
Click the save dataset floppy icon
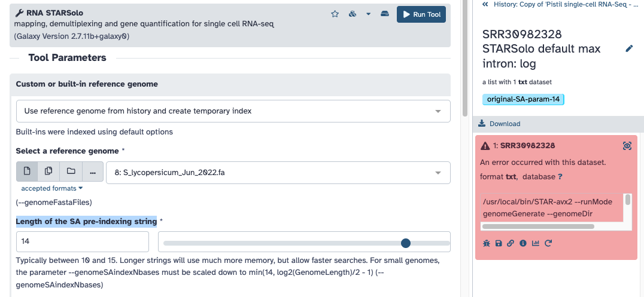tap(499, 243)
